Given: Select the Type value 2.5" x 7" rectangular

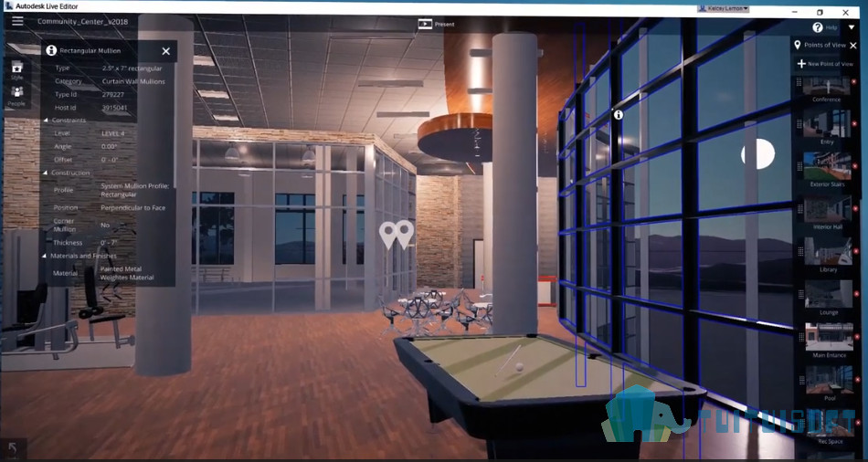Looking at the screenshot, I should coord(132,68).
